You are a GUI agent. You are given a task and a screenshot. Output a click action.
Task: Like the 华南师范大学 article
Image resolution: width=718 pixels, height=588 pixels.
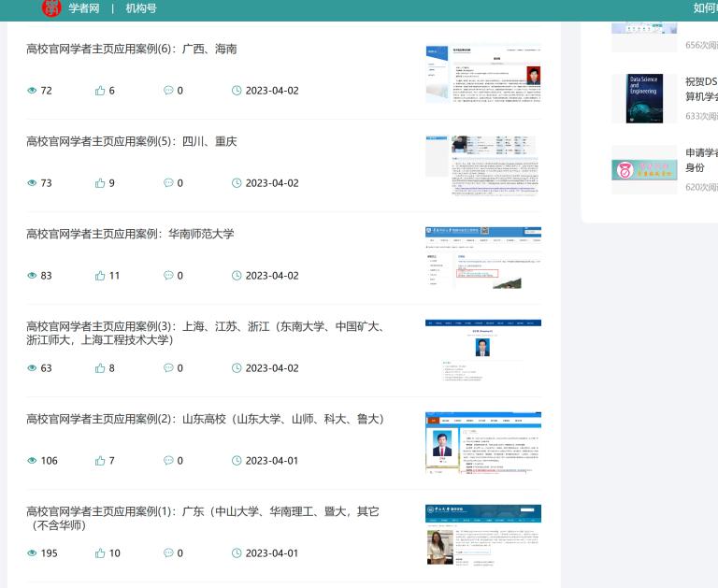click(x=100, y=276)
